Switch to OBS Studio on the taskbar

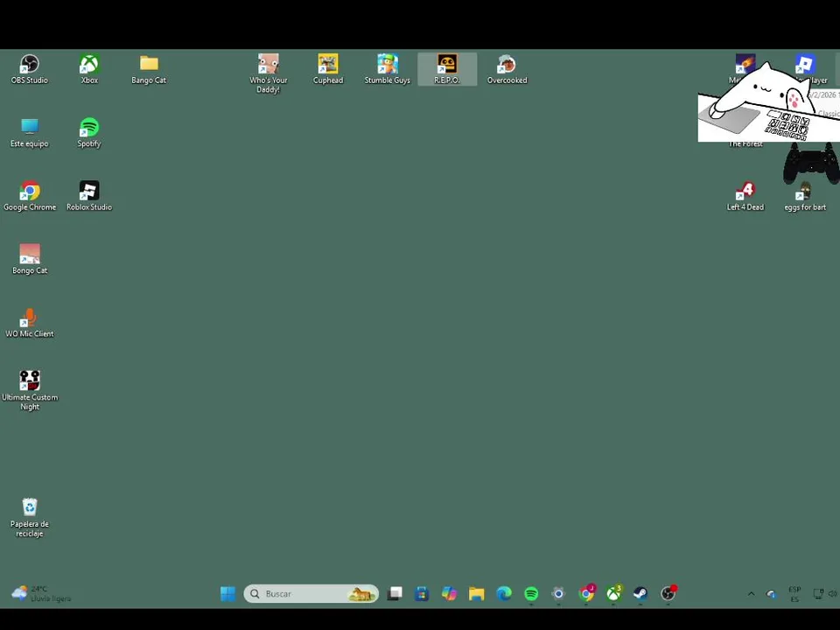pos(668,593)
